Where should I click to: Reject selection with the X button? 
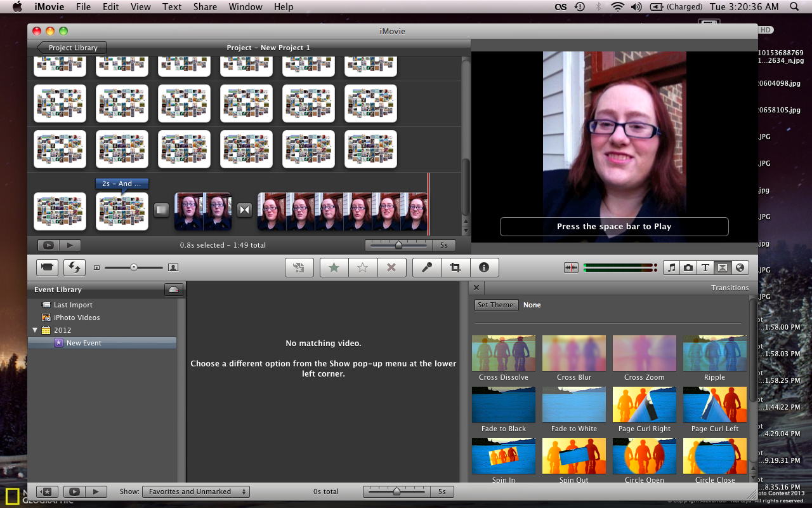(x=391, y=267)
